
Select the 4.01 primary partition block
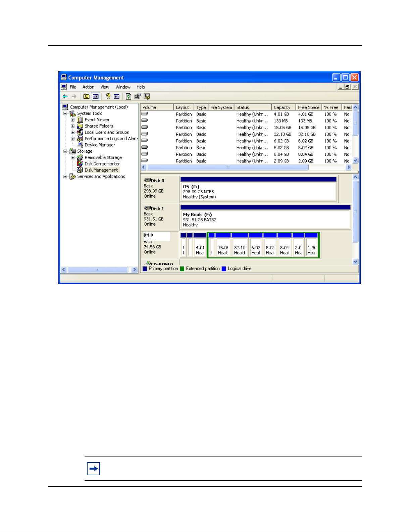click(200, 245)
